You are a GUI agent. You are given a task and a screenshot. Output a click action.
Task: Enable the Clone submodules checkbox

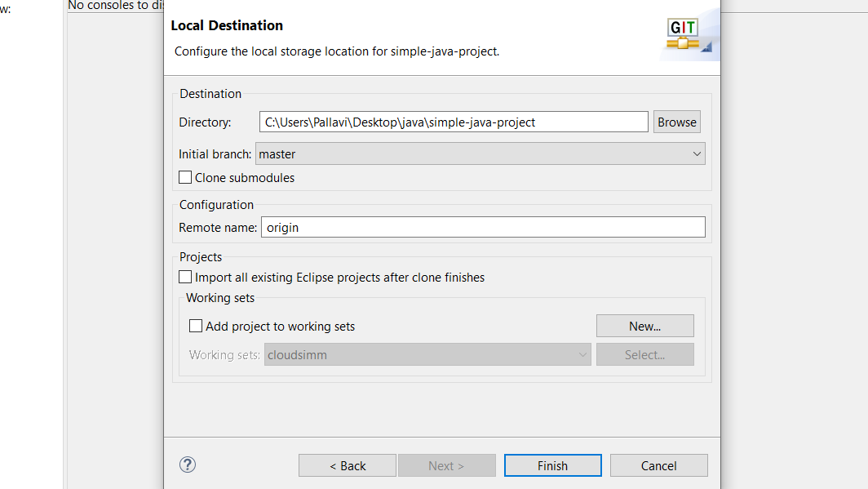click(186, 177)
